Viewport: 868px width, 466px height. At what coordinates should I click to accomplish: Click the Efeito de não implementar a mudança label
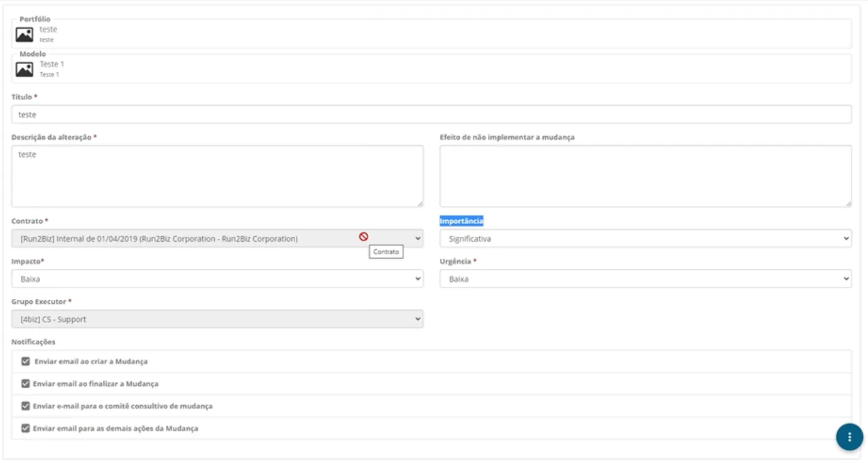pyautogui.click(x=507, y=137)
